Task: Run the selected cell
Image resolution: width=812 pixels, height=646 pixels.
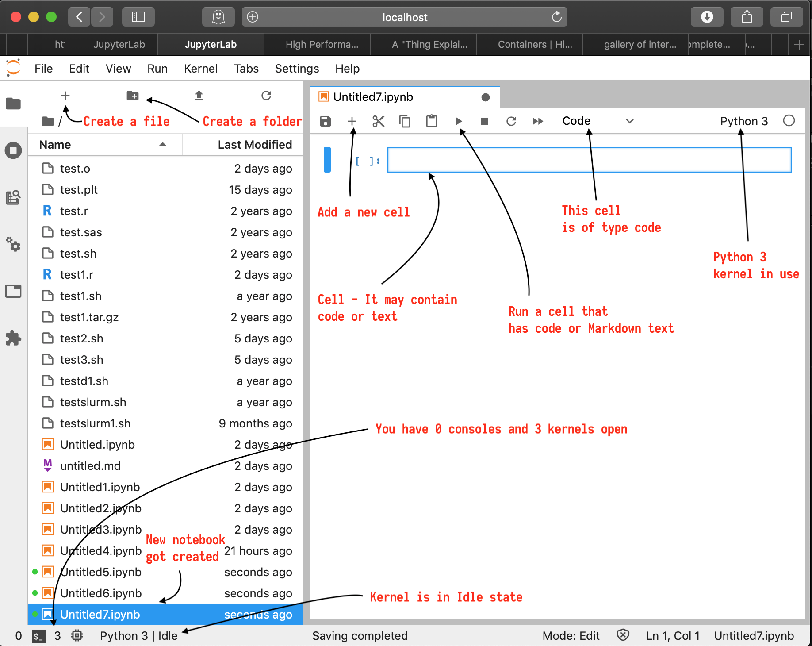Action: (x=458, y=121)
